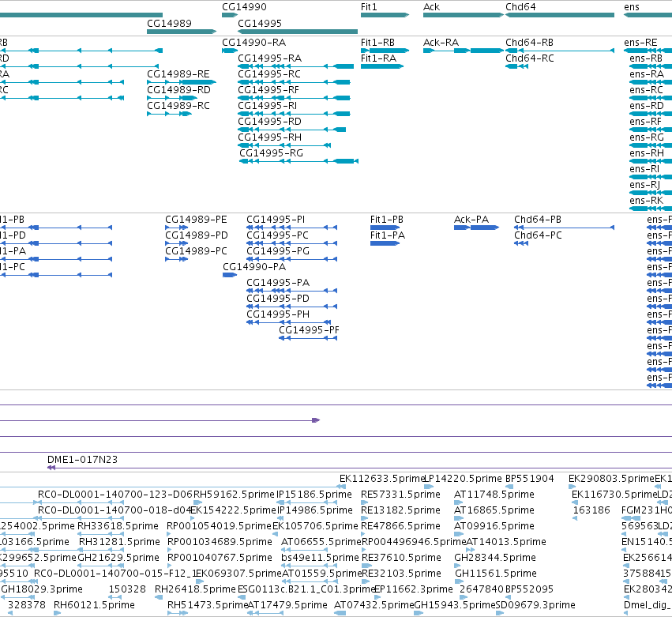Image resolution: width=672 pixels, height=617 pixels.
Task: Select the Chd64-PC protein
Action: (x=521, y=243)
